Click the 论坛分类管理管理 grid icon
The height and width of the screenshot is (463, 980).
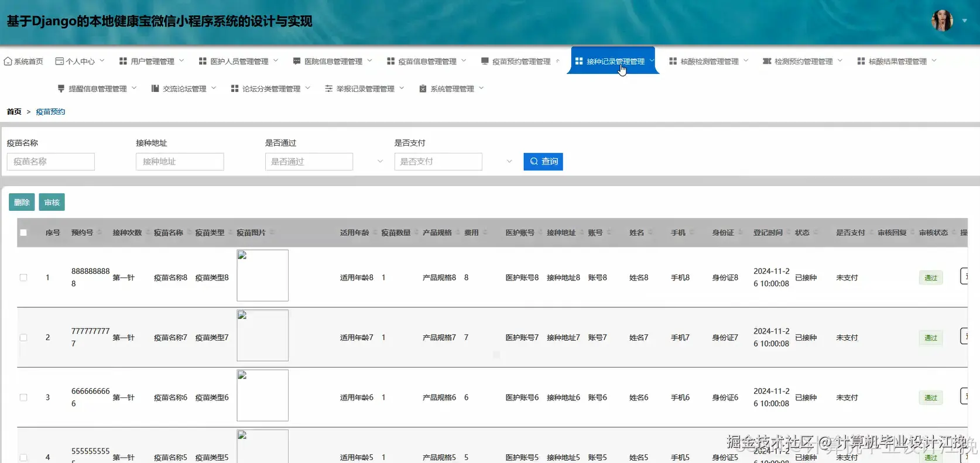click(x=235, y=89)
